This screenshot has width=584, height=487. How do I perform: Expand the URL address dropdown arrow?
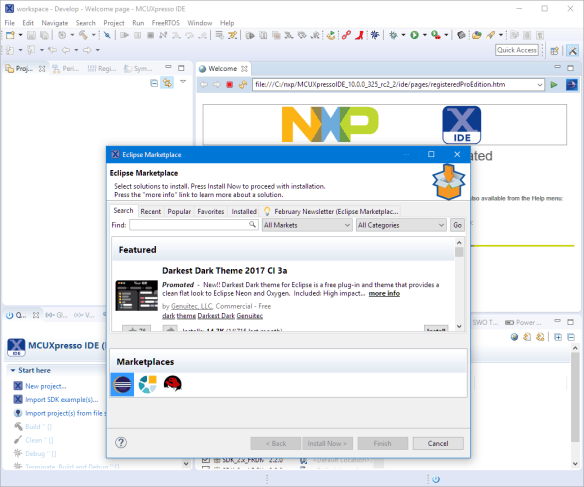pyautogui.click(x=540, y=85)
